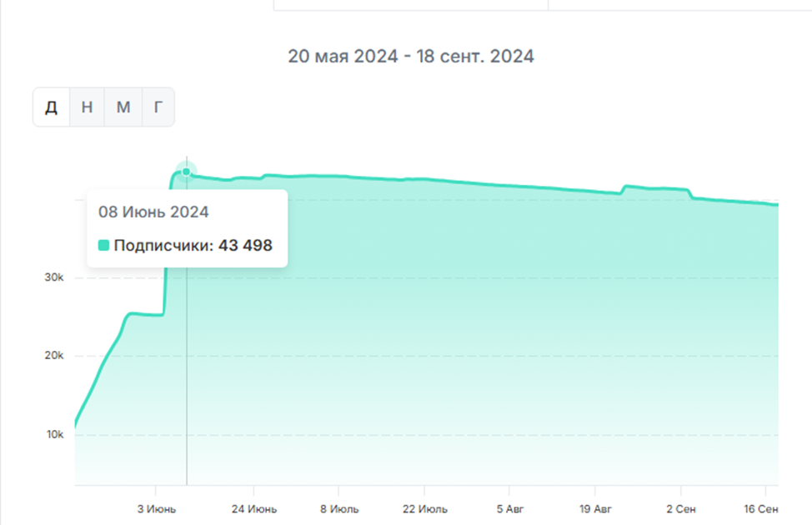Click the 19 Авг x-axis label
Viewport: 812px width, 525px height.
point(595,508)
